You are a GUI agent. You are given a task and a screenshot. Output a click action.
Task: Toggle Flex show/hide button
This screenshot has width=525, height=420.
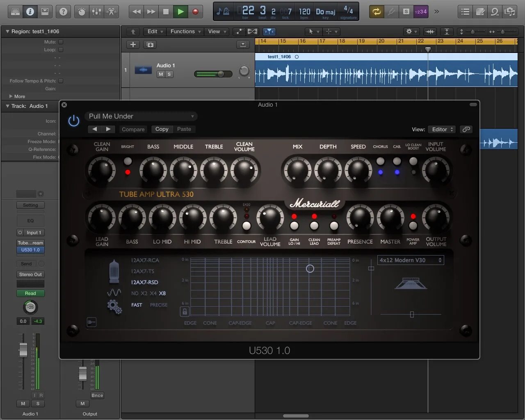253,32
